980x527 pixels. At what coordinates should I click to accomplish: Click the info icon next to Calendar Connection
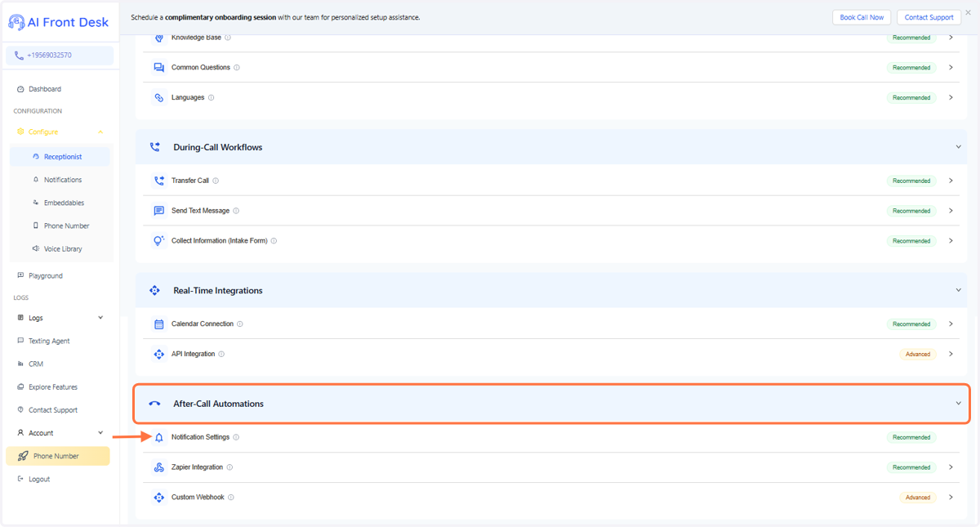click(240, 324)
